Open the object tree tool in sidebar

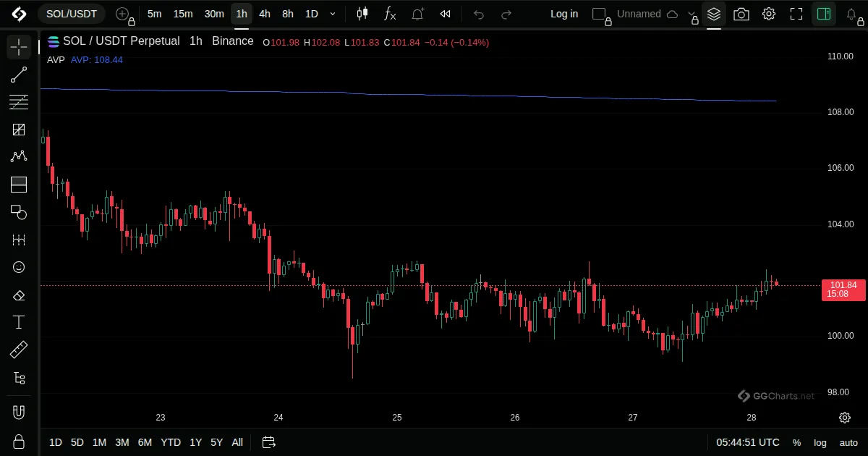pos(19,378)
